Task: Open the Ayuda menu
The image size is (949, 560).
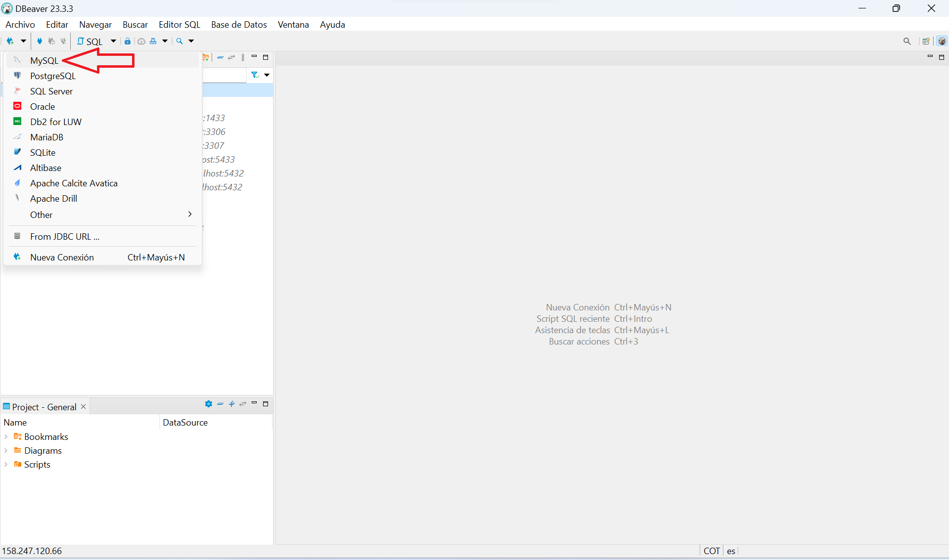Action: click(332, 24)
